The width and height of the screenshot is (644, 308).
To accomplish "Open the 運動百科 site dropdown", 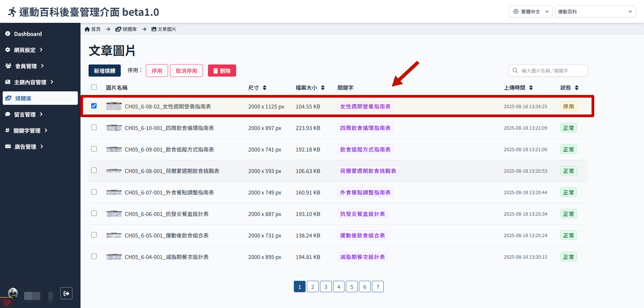I will click(x=595, y=11).
